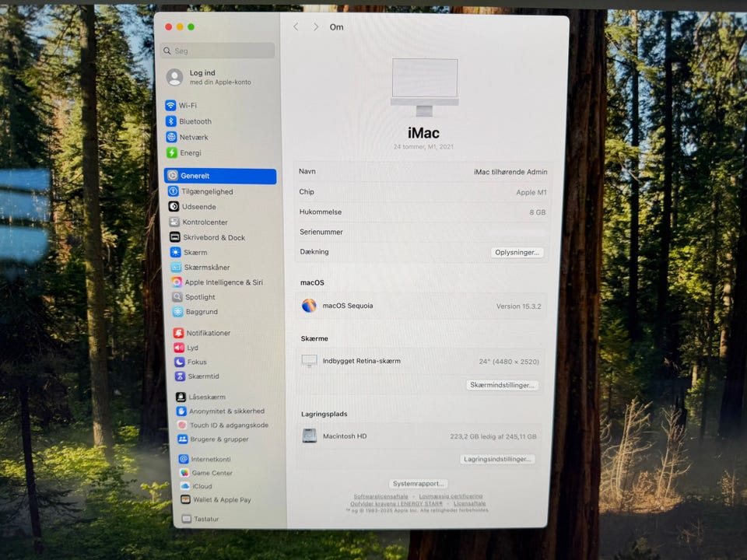Go back with the left chevron
Screen dimensions: 747x560
pos(296,26)
